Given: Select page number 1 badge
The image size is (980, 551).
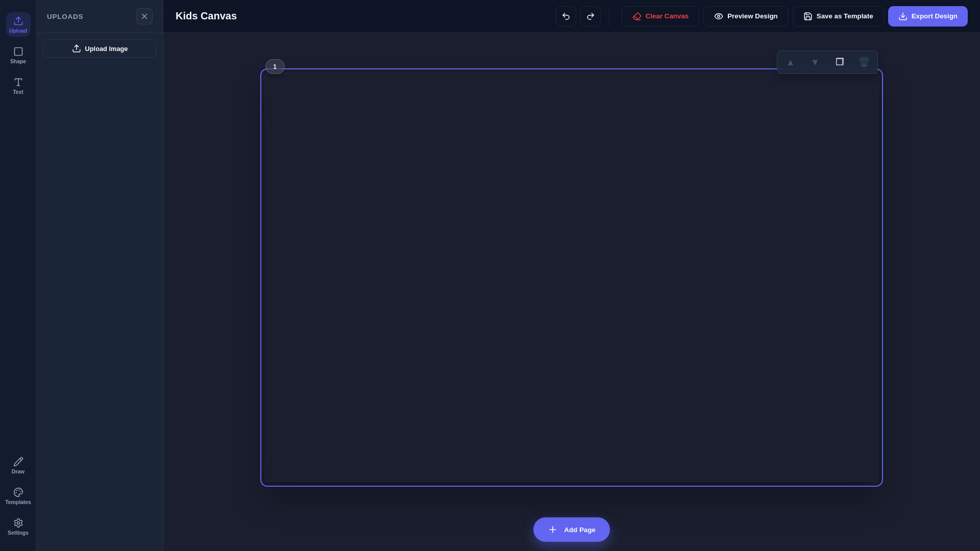Looking at the screenshot, I should pos(275,67).
